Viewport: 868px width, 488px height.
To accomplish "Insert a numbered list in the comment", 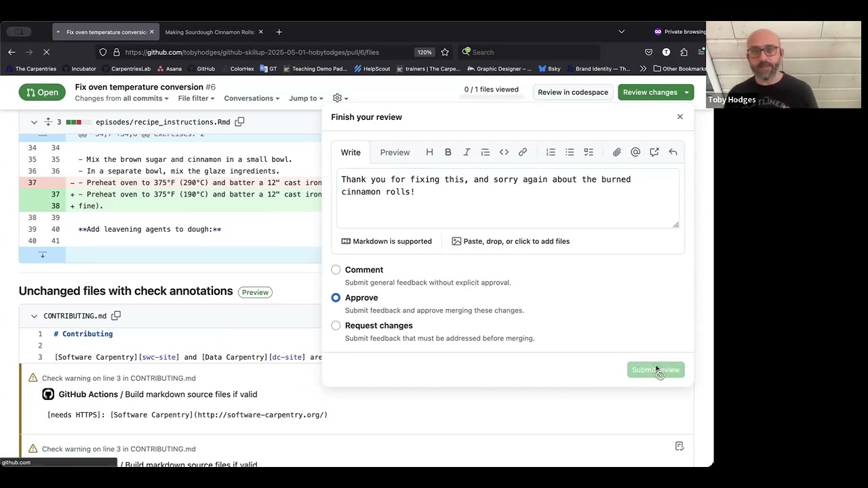I will pyautogui.click(x=551, y=152).
